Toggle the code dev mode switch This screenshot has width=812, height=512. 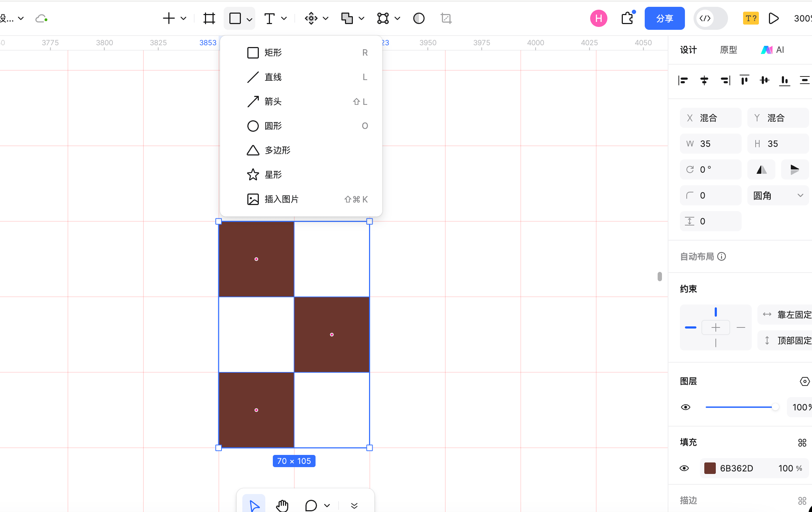coord(710,18)
